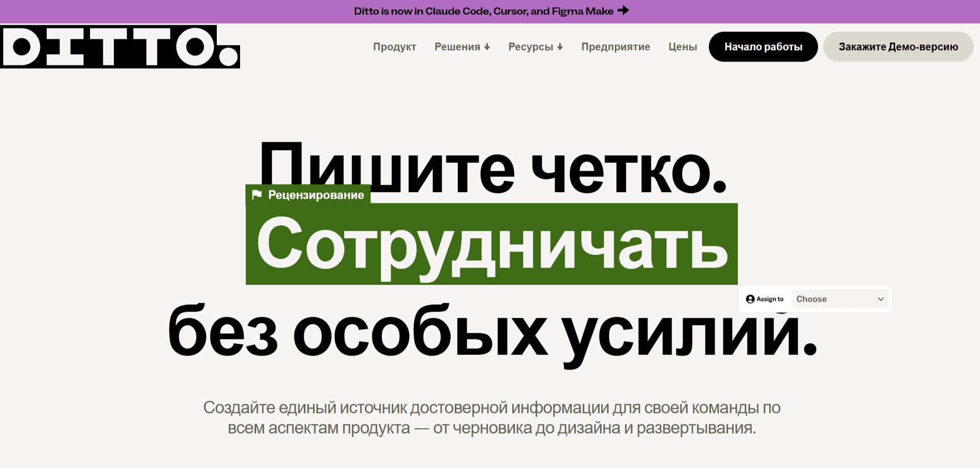
Task: Open the Choose assignee dropdown
Action: [x=839, y=299]
